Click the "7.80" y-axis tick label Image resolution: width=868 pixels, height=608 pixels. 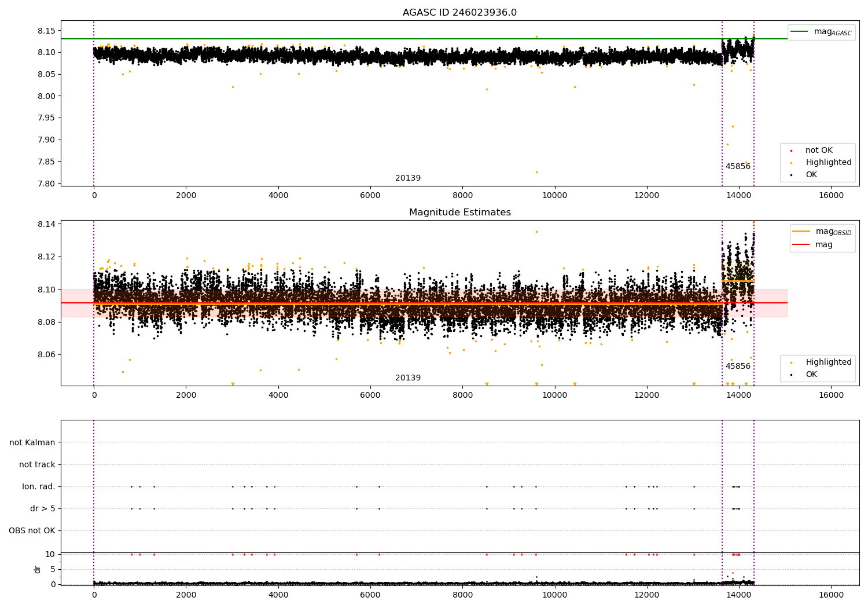[x=46, y=184]
